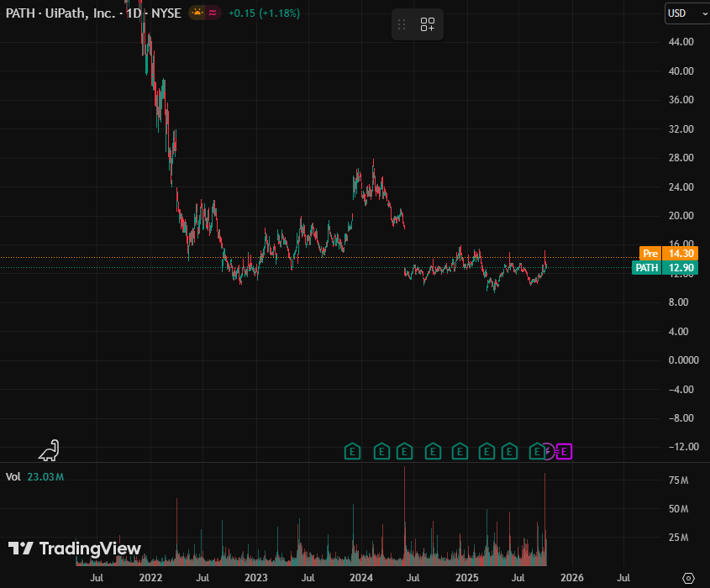Click the green earnings E marker beside the lightning icon
This screenshot has width=710, height=588.
537,451
